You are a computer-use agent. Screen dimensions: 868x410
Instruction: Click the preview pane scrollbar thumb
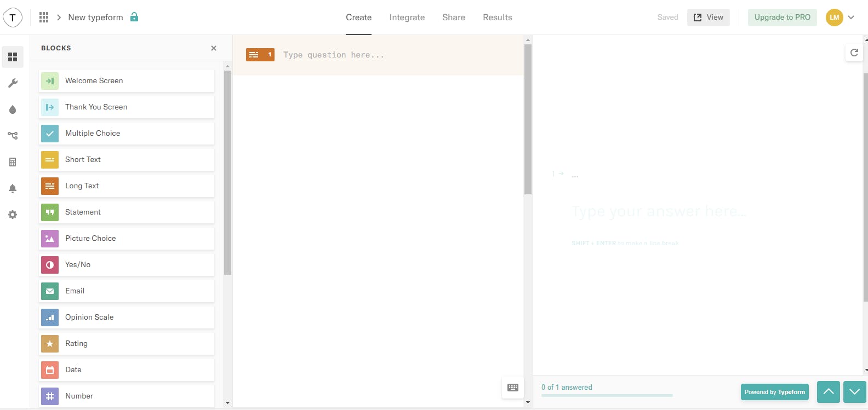[x=865, y=187]
